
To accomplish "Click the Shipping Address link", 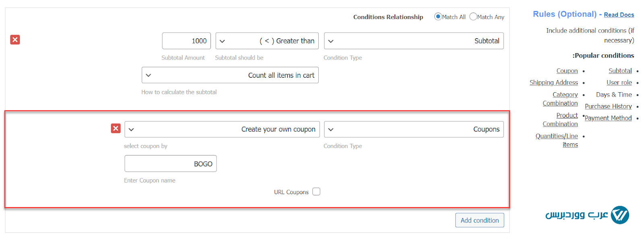I will [553, 83].
